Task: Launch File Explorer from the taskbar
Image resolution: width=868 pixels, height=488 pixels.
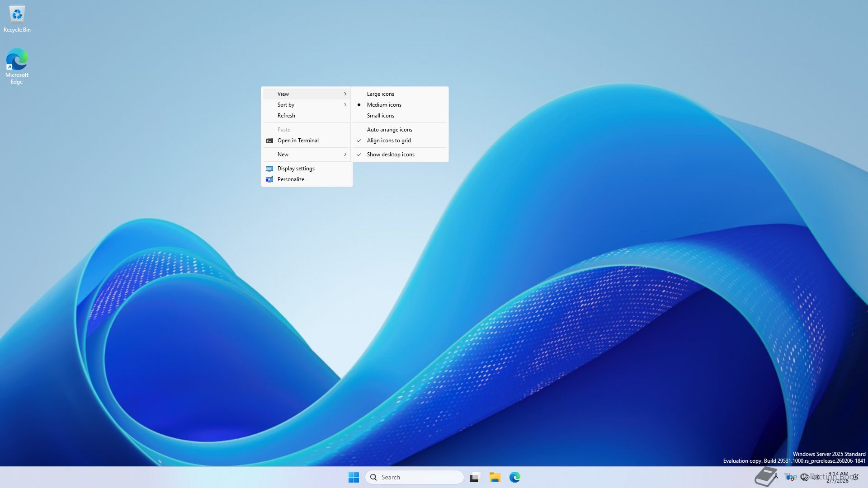Action: pyautogui.click(x=495, y=477)
